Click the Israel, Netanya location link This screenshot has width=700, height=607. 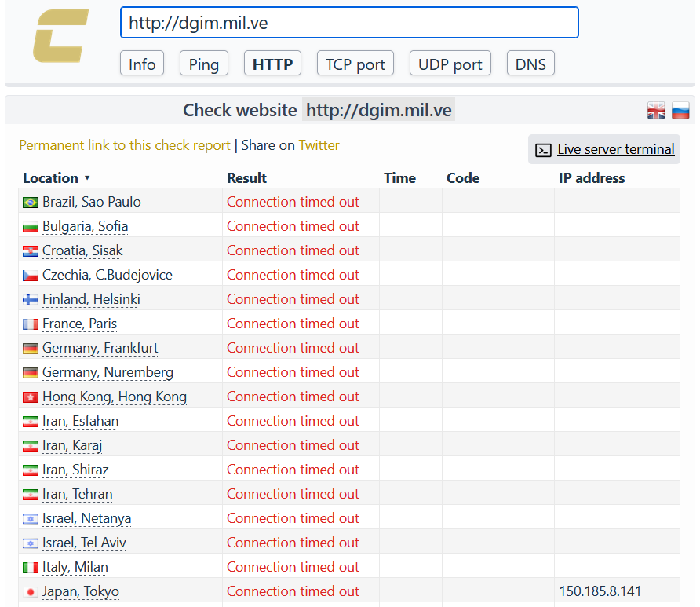(86, 518)
